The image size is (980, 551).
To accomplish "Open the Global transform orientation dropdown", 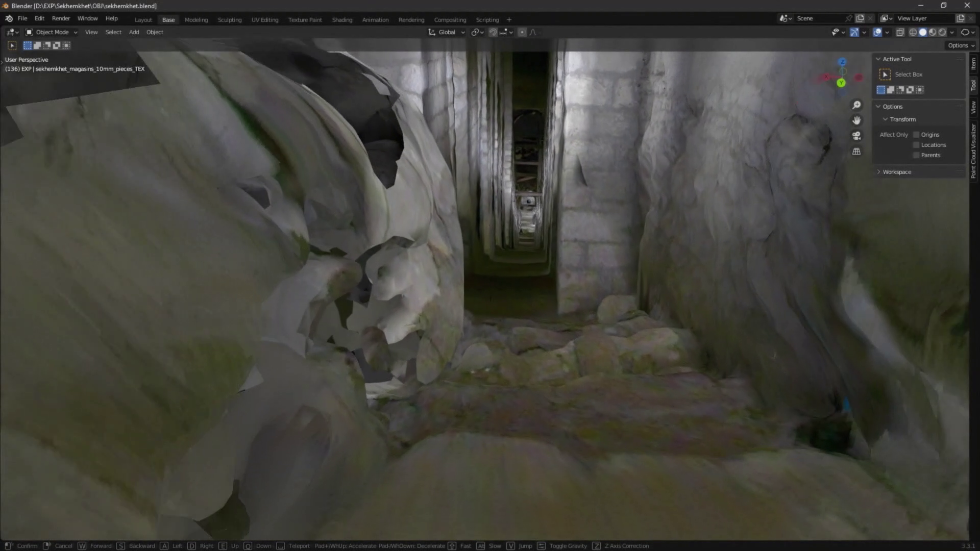I will click(447, 32).
